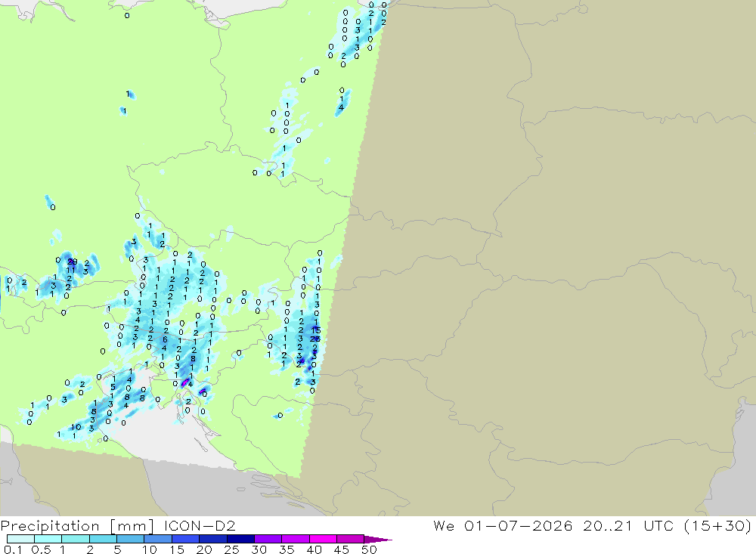Click the '29' precipitation value on map
The width and height of the screenshot is (756, 554).
click(x=73, y=262)
